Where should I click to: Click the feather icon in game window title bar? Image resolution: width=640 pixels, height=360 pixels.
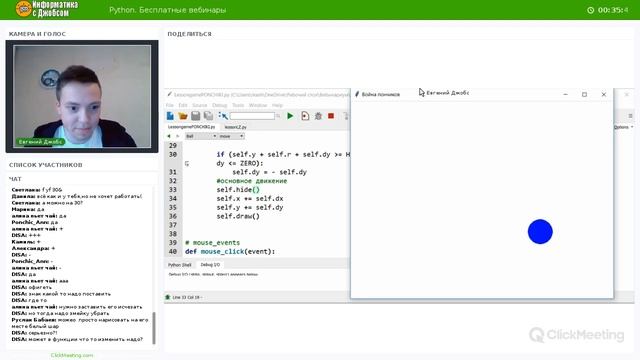pos(357,94)
